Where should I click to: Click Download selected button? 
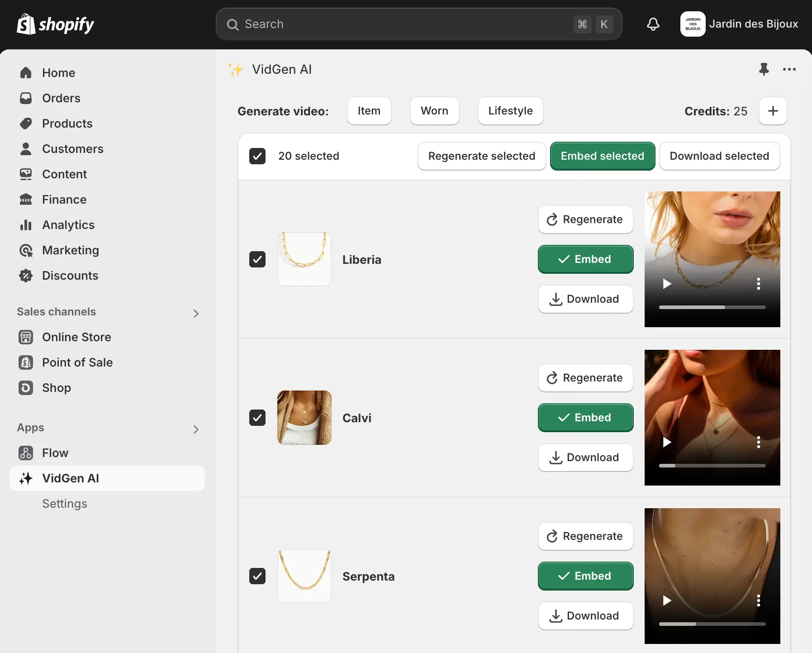[719, 156]
